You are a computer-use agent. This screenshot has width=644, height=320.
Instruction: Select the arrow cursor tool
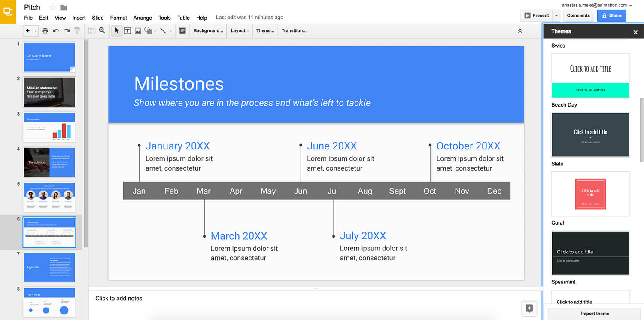[x=117, y=30]
